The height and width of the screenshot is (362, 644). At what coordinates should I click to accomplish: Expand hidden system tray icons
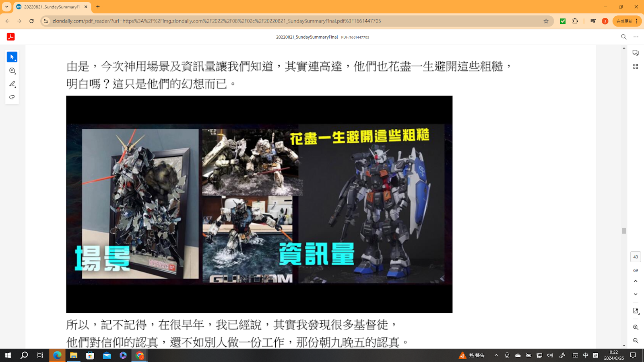click(x=496, y=355)
